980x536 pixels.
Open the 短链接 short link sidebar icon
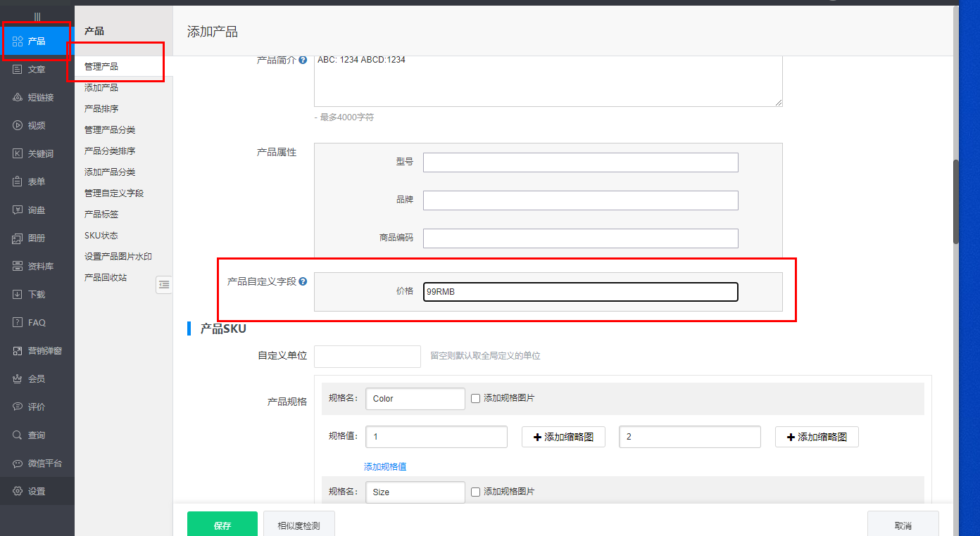click(18, 98)
